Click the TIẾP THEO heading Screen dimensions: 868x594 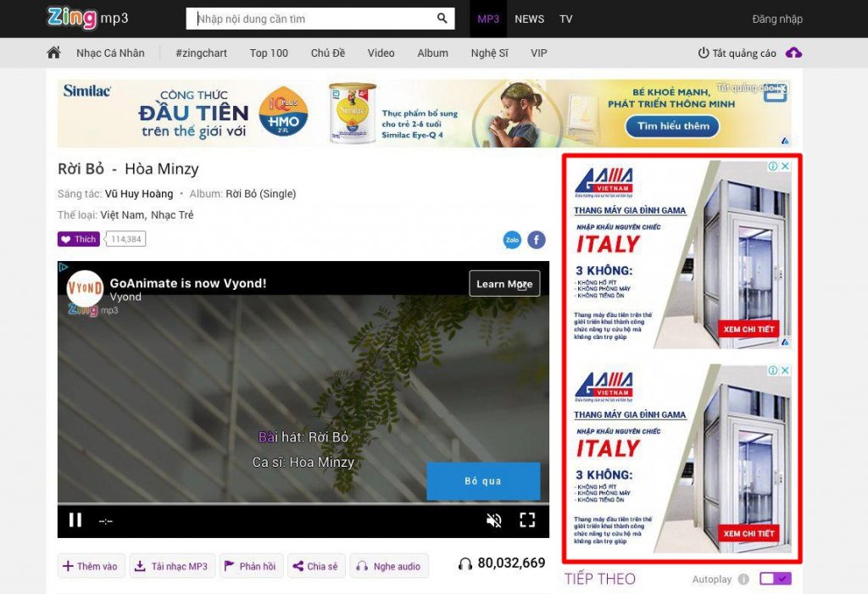[600, 579]
